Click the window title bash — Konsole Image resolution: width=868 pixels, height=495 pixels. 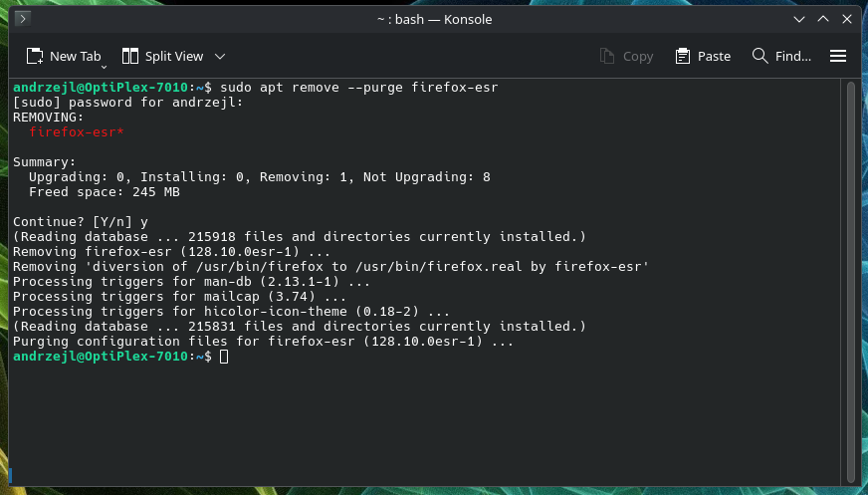(435, 19)
